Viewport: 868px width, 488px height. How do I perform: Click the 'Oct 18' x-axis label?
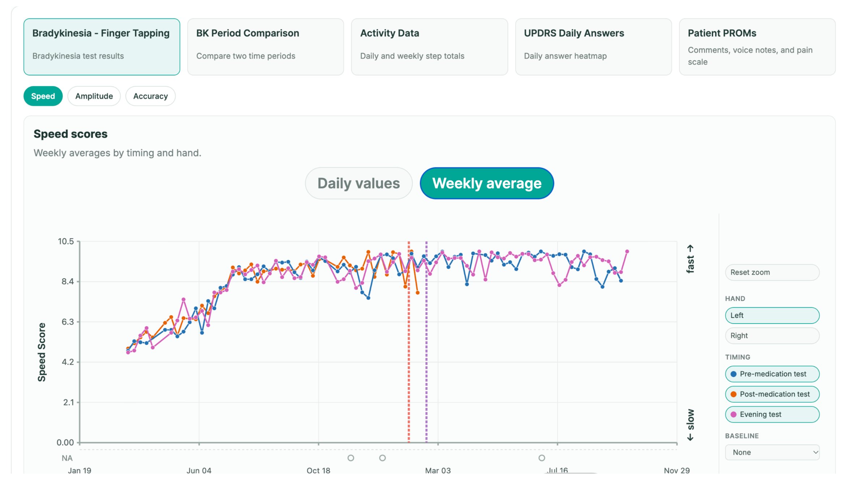318,471
